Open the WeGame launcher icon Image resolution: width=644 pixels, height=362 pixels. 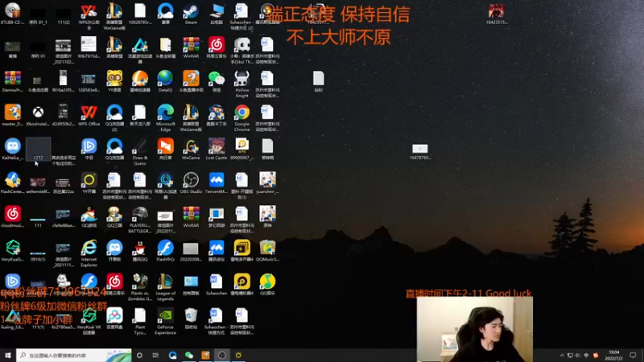click(x=191, y=148)
